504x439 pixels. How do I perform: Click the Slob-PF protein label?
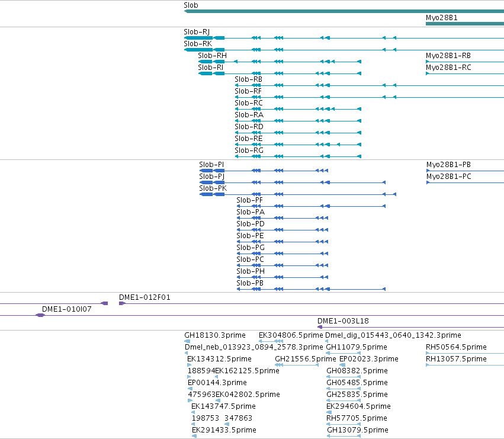(249, 200)
